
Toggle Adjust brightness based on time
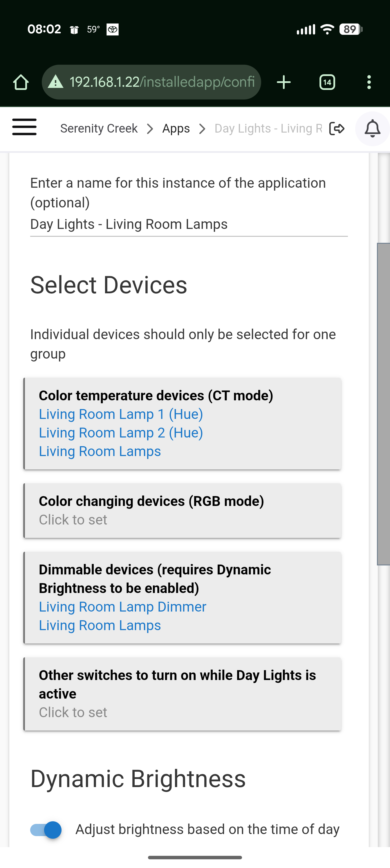tap(46, 830)
